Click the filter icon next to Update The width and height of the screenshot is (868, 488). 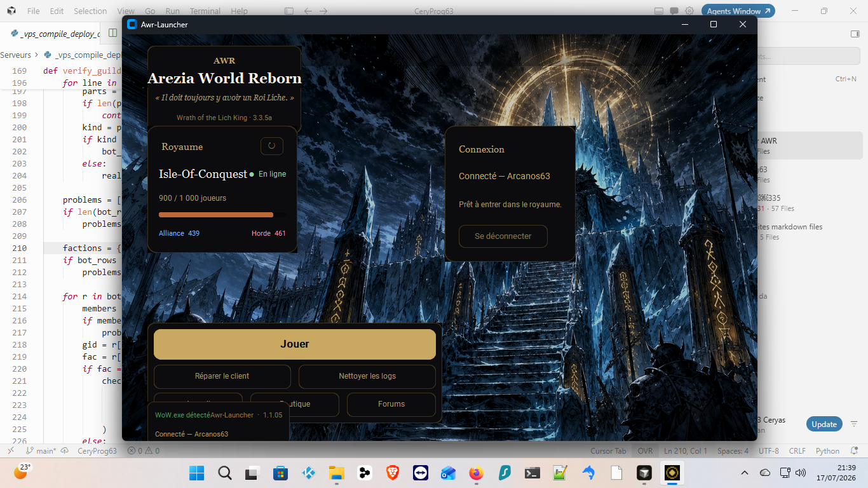(854, 424)
